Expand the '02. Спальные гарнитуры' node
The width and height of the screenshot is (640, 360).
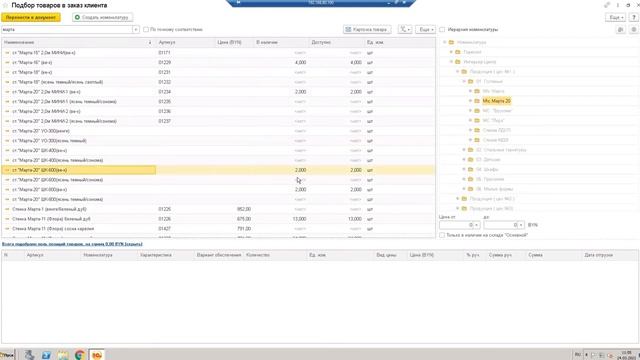pos(464,150)
